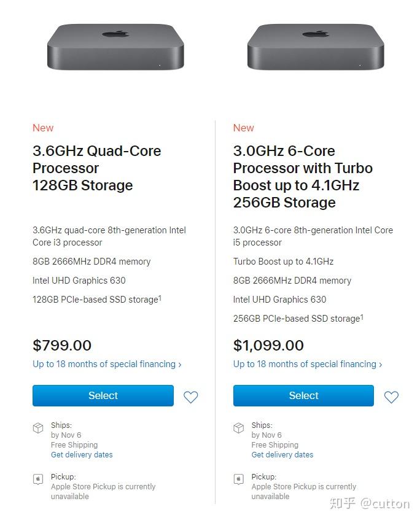Select the $1,099 6-core Mac mini
This screenshot has width=420, height=520.
click(x=303, y=395)
